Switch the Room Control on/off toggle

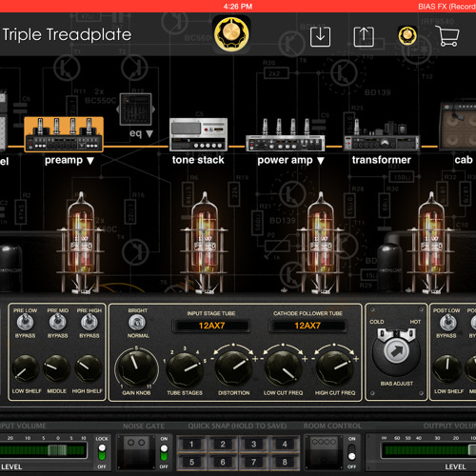[x=351, y=452]
